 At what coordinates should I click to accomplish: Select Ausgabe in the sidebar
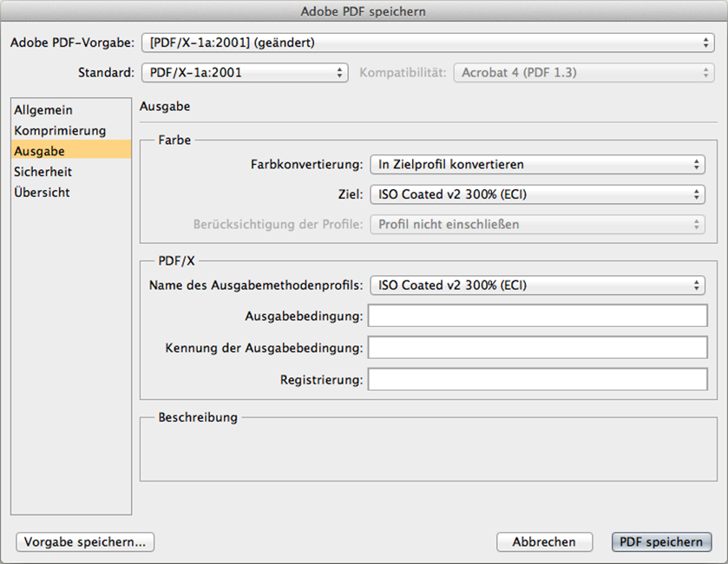coord(71,151)
